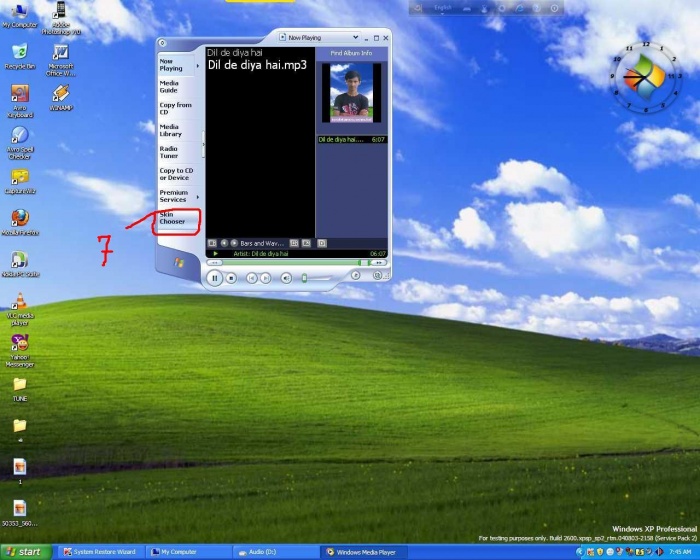Open the Copy from CD tab
700x560 pixels.
175,109
